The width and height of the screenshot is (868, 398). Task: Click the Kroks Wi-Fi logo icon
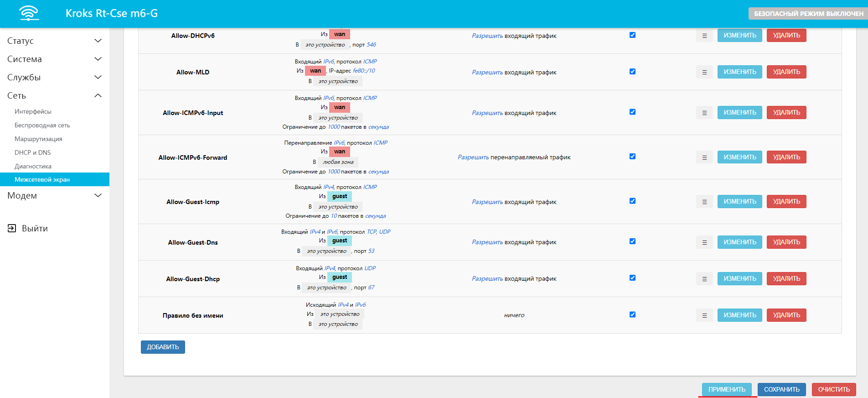coord(29,13)
